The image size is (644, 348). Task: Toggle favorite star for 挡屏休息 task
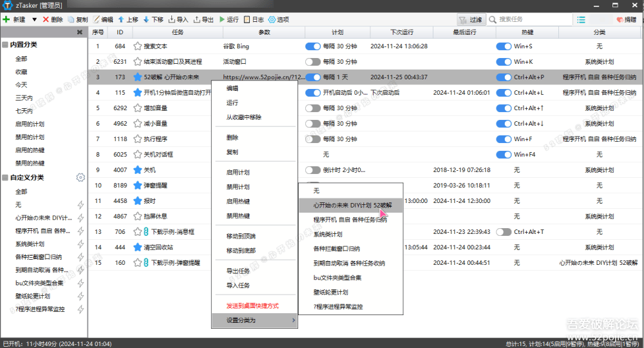click(138, 216)
